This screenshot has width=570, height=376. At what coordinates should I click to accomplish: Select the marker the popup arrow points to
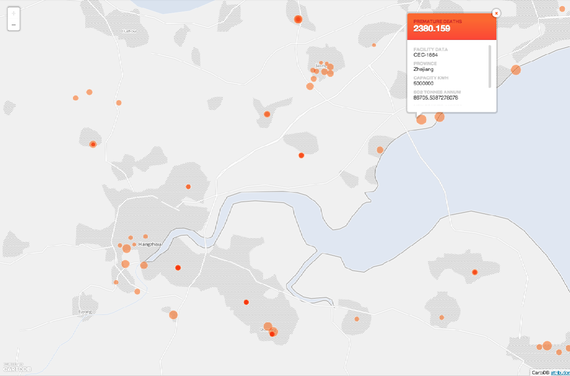[421, 119]
